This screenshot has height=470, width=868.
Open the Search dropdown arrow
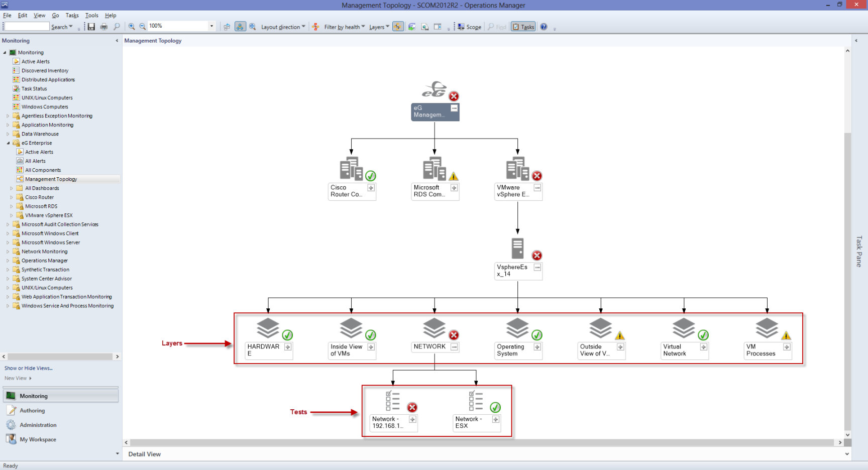(x=71, y=27)
